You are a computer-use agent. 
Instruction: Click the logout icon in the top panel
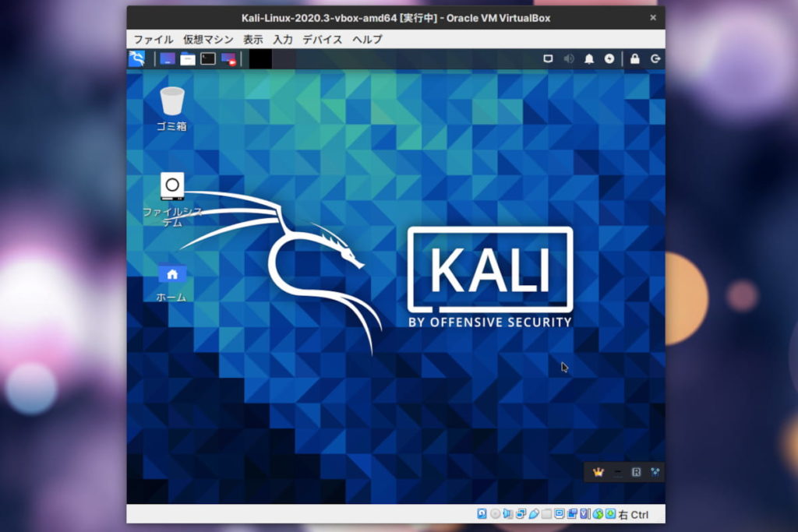[x=655, y=58]
